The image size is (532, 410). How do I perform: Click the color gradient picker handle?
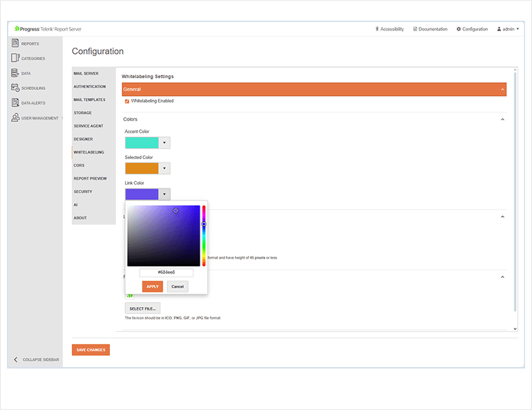[x=175, y=211]
